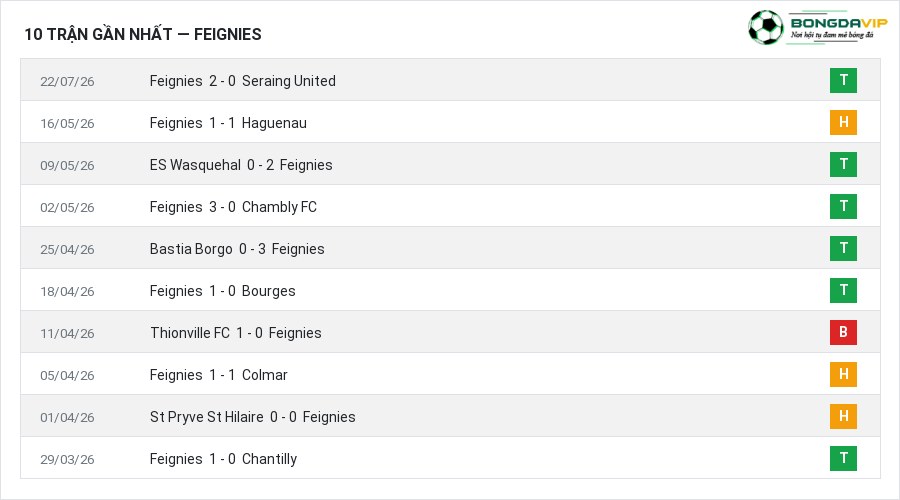Click the orange H badge for Colmar match
The height and width of the screenshot is (500, 900).
[x=843, y=374]
